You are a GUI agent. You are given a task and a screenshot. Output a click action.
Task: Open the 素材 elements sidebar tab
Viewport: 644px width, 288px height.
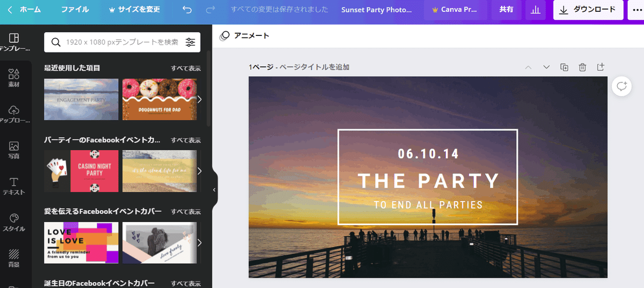click(14, 78)
